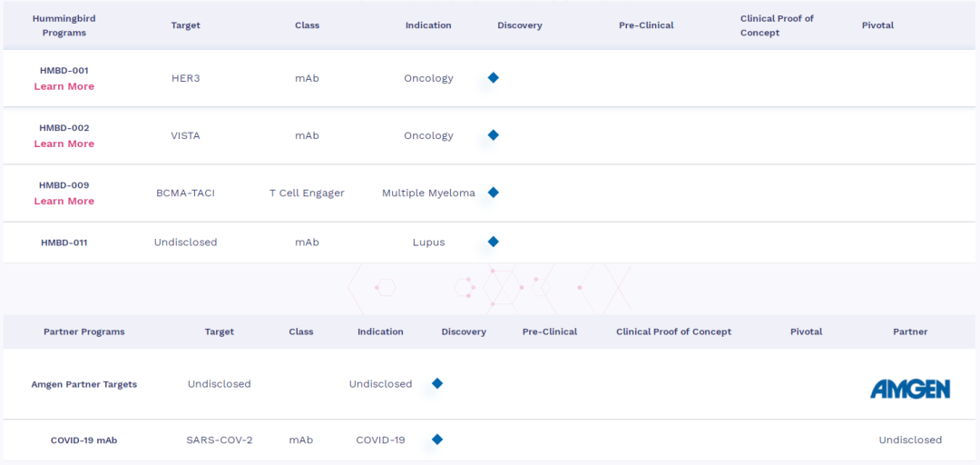Viewport: 980px width, 465px height.
Task: Select the COVID-19 mAb diamond marker
Action: coord(437,440)
